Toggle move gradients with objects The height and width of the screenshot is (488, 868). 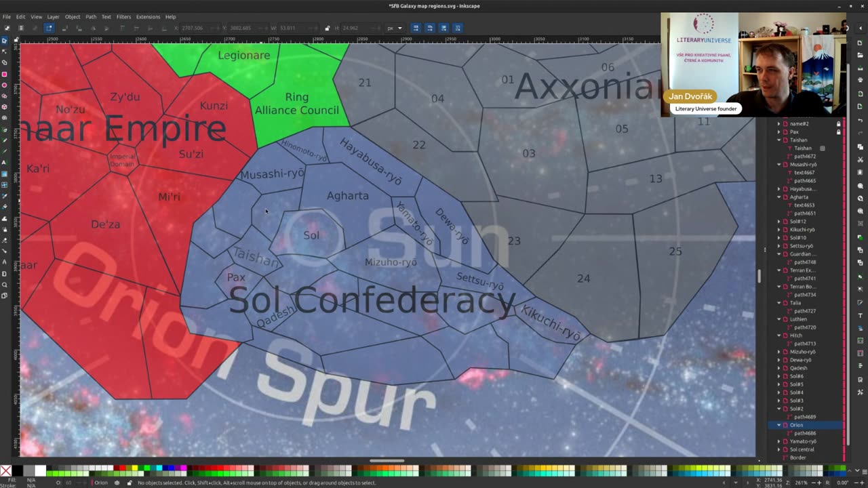443,28
